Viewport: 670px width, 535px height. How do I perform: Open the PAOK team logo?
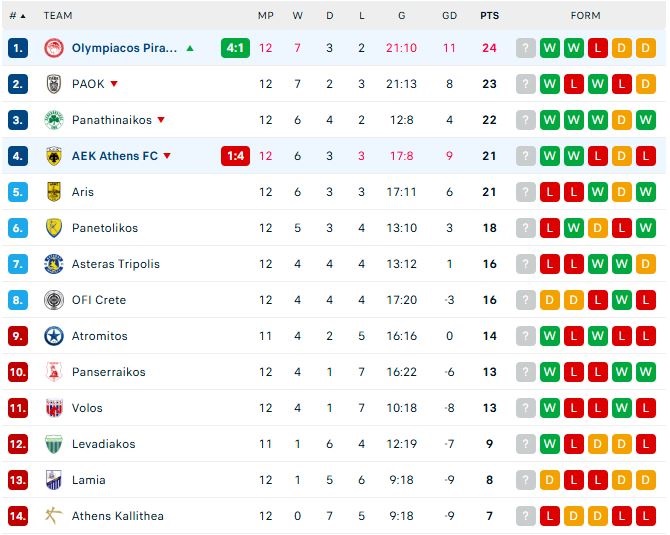coord(54,84)
